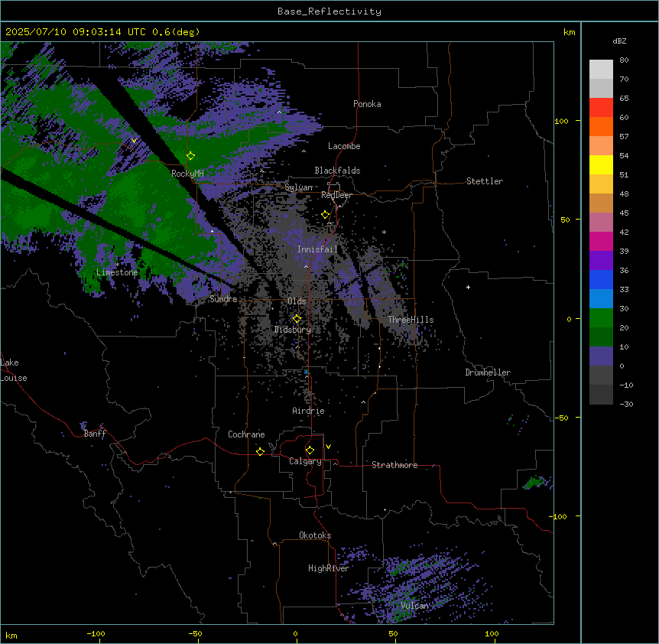Screen dimensions: 659x644
Task: Click the light gray 70-80 dBZ legend swatch
Action: 601,70
